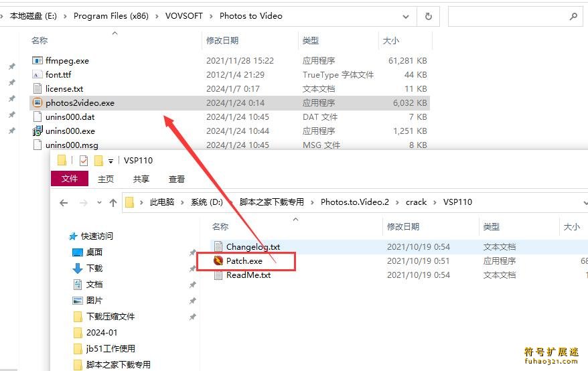Viewport: 588px width, 371px height.
Task: Click the unins000.dat file icon
Action: 37,117
